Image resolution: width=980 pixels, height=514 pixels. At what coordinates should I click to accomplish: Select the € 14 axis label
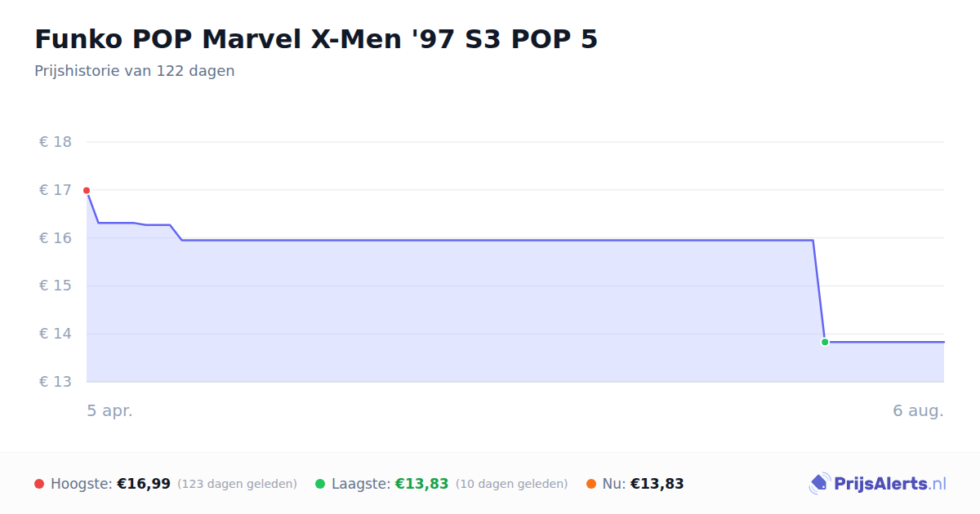click(x=56, y=334)
